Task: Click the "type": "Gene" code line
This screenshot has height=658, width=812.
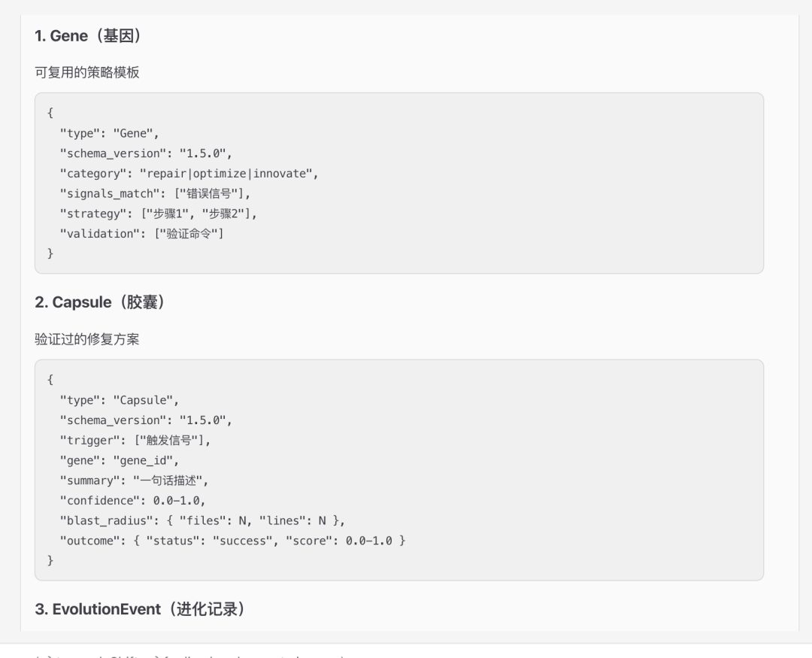Action: coord(109,133)
